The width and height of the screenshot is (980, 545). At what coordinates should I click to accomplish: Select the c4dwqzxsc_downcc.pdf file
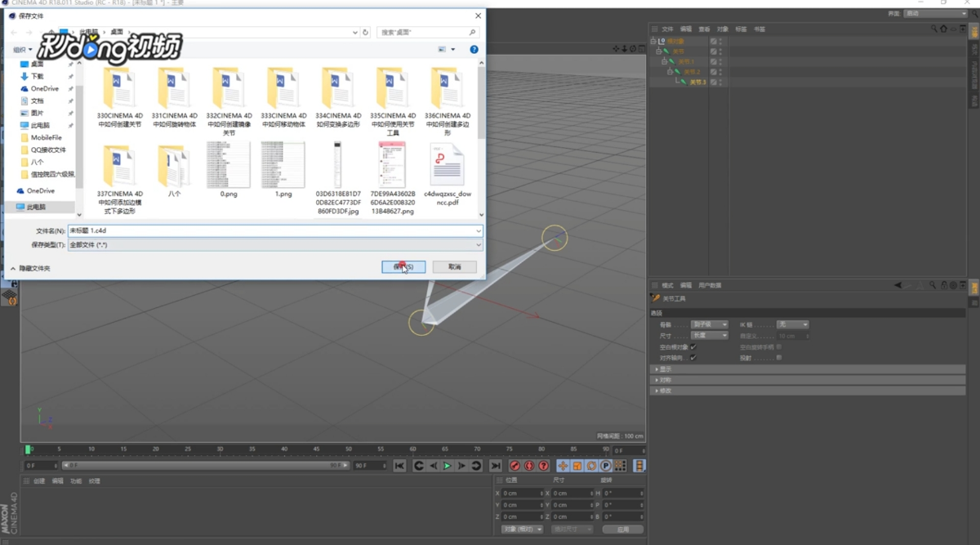click(447, 173)
